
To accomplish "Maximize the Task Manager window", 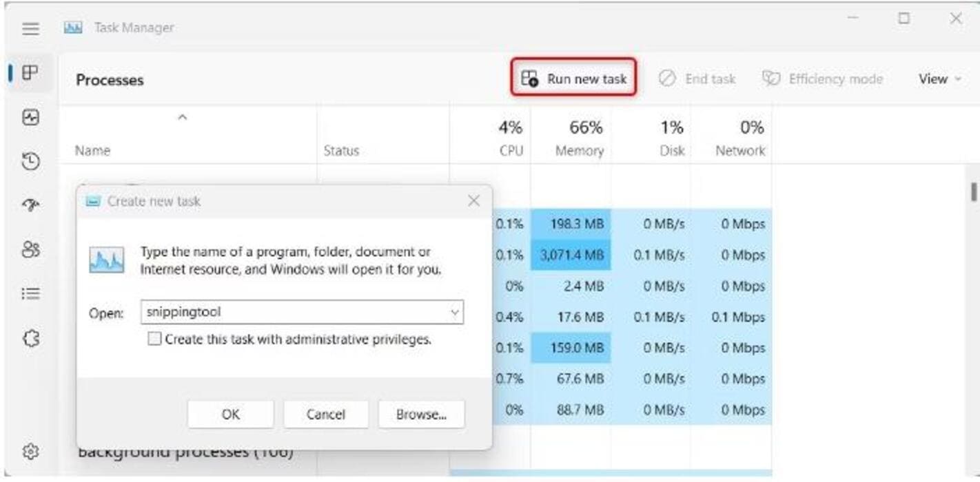I will tap(904, 19).
